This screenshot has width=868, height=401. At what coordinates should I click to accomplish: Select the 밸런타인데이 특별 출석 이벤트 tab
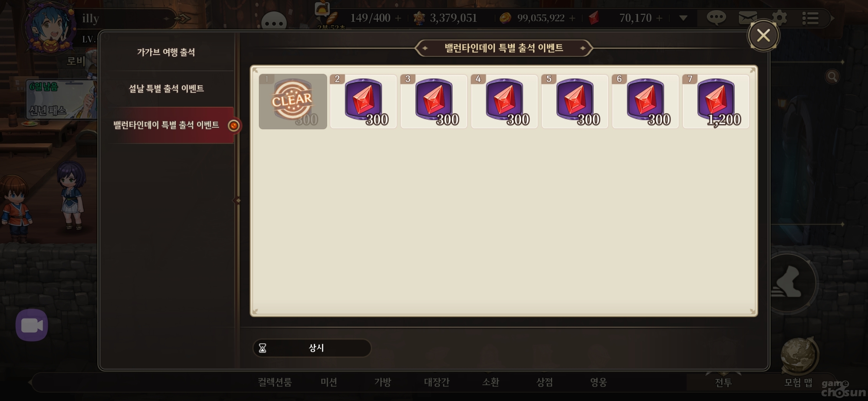click(x=166, y=125)
